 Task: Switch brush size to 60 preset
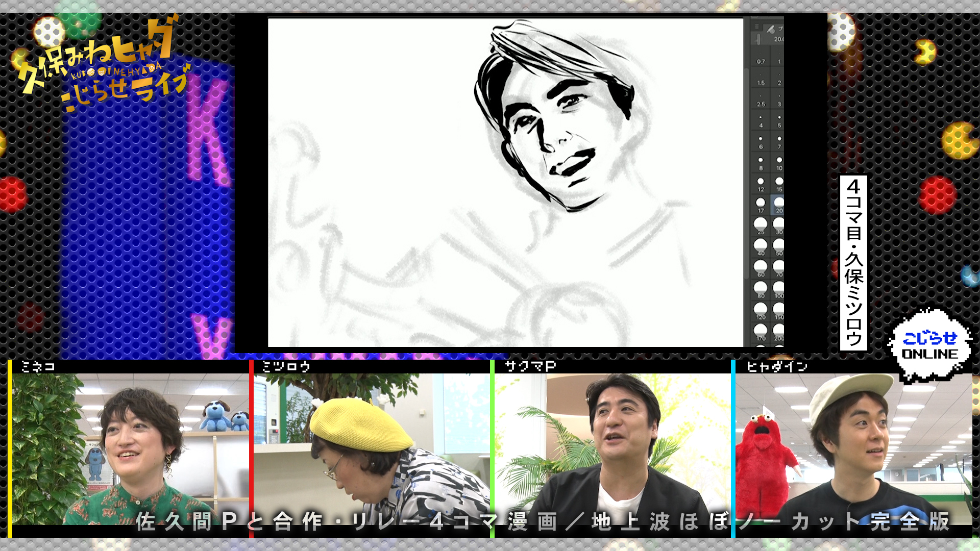coord(761,267)
